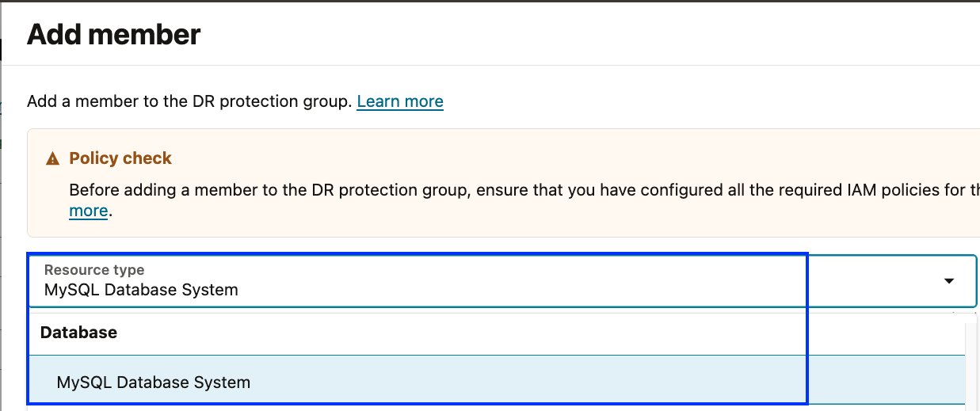Click the dropdown list scrollbar track
The width and height of the screenshot is (980, 411).
pos(970,356)
